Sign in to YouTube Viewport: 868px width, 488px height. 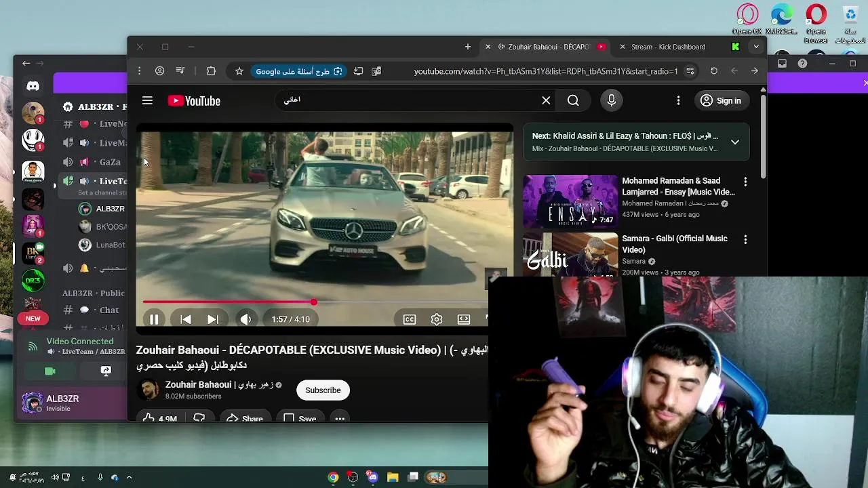pyautogui.click(x=721, y=100)
